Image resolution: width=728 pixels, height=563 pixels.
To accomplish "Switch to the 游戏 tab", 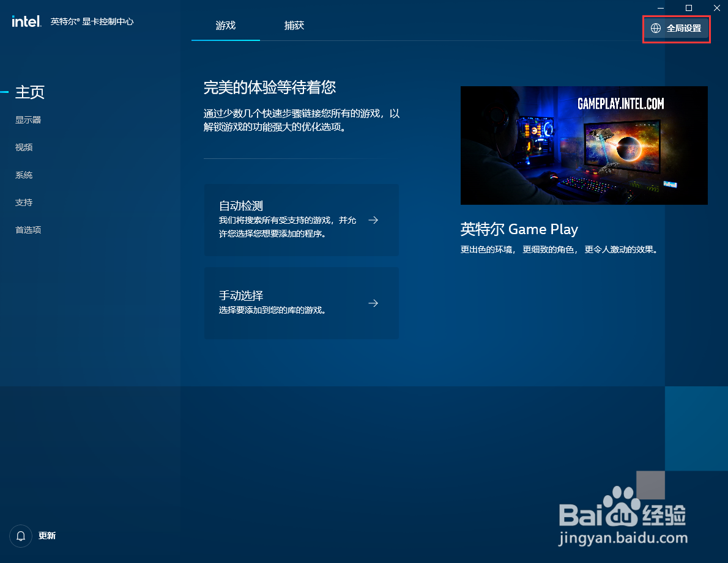I will coord(226,26).
